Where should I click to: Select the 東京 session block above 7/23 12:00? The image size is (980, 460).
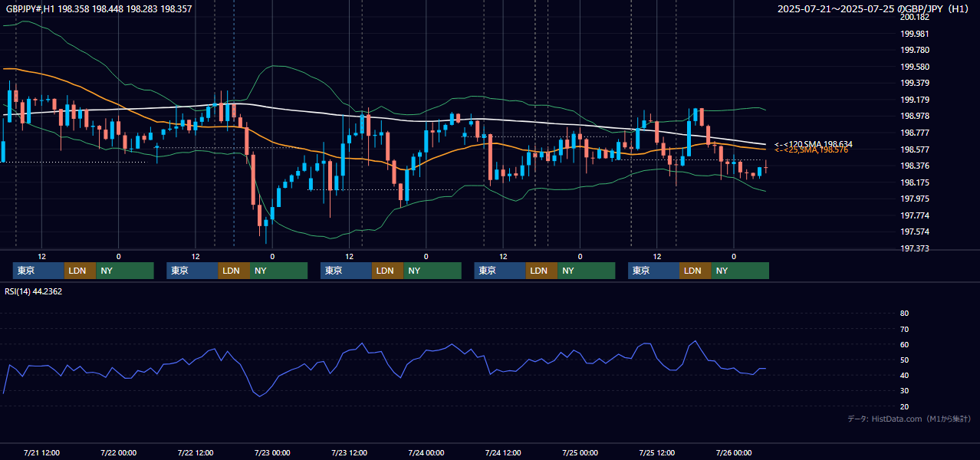pos(346,271)
